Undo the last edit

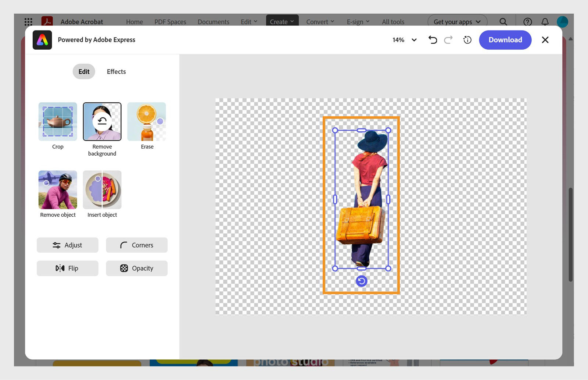(x=433, y=40)
